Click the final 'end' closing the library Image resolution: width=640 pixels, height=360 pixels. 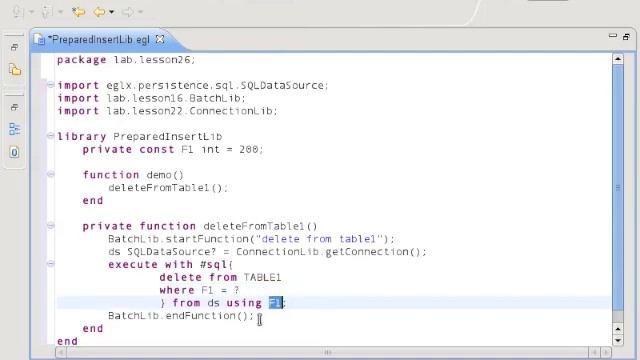point(67,341)
